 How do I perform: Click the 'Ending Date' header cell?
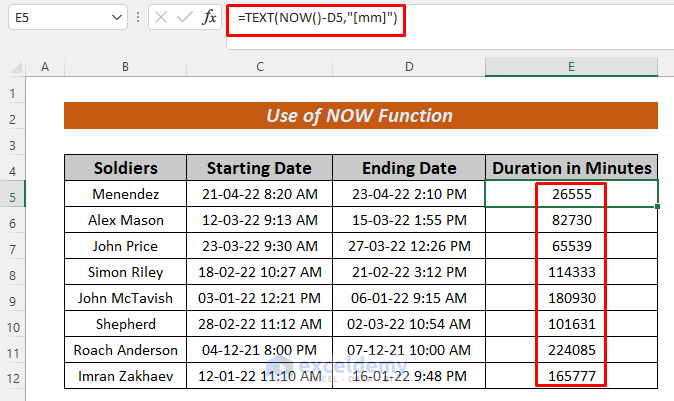click(409, 168)
